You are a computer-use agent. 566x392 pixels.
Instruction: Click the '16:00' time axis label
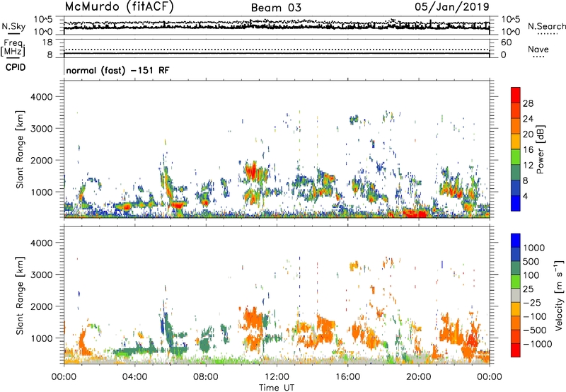(x=347, y=377)
